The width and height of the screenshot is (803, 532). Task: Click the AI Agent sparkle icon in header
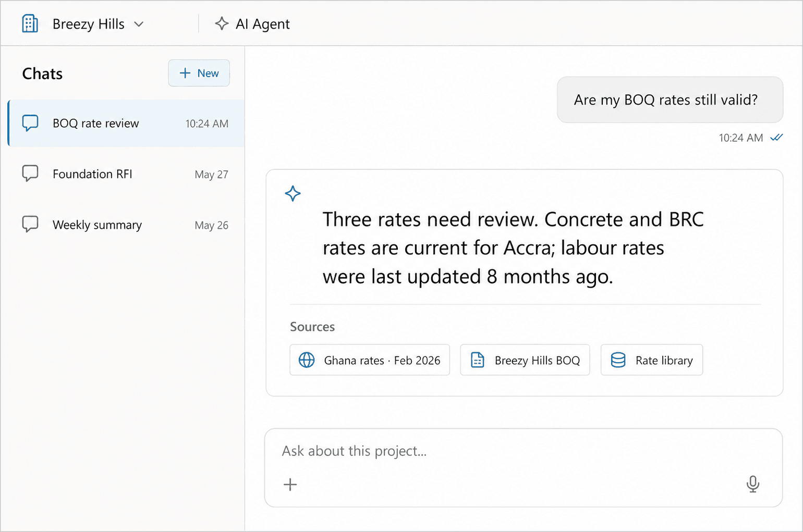click(222, 24)
